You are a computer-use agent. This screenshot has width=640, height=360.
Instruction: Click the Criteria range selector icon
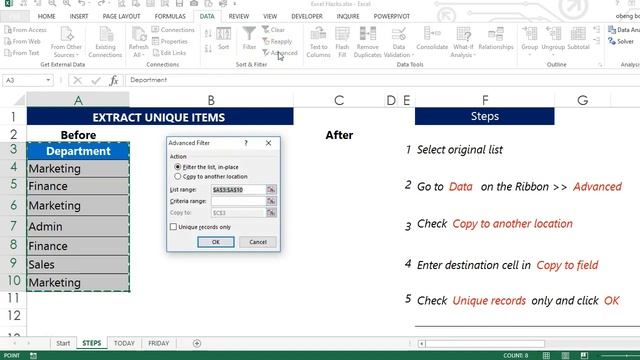point(271,201)
